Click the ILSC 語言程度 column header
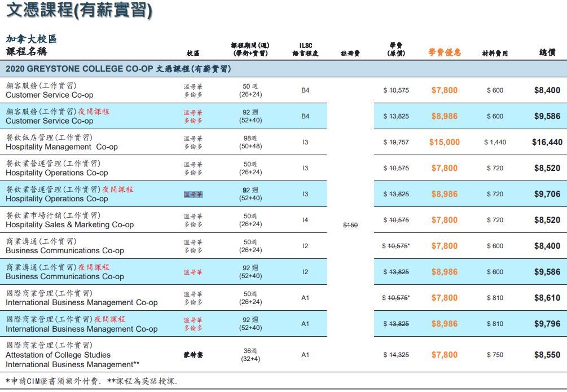 point(306,49)
